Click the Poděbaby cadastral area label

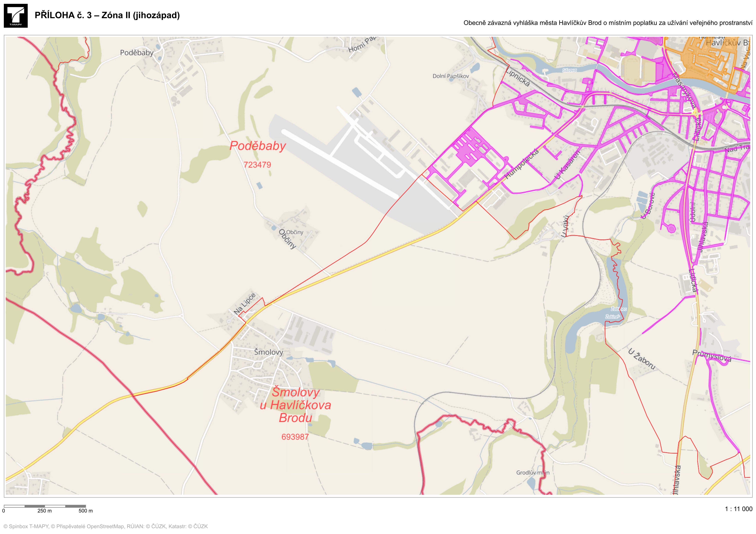[258, 146]
